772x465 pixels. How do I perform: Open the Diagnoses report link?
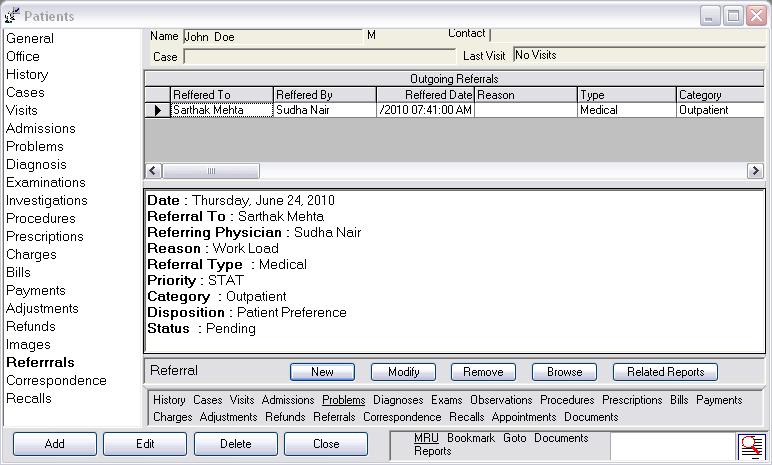click(x=398, y=400)
